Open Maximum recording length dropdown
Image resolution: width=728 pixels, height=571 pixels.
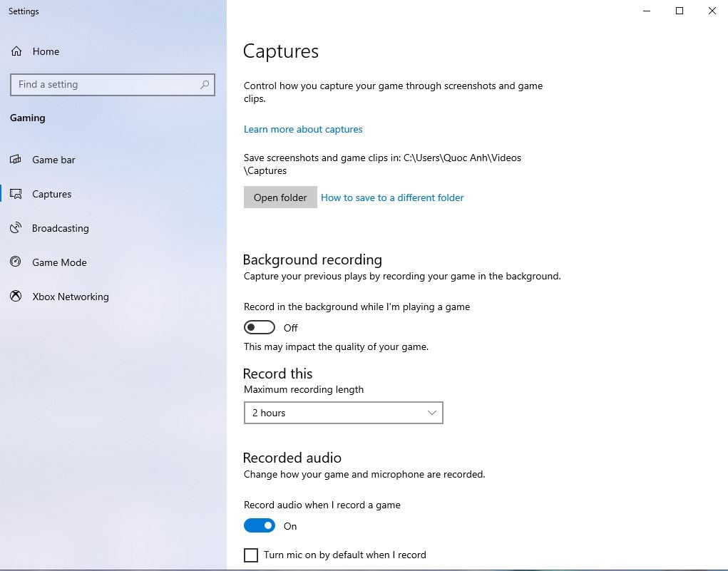click(x=343, y=413)
